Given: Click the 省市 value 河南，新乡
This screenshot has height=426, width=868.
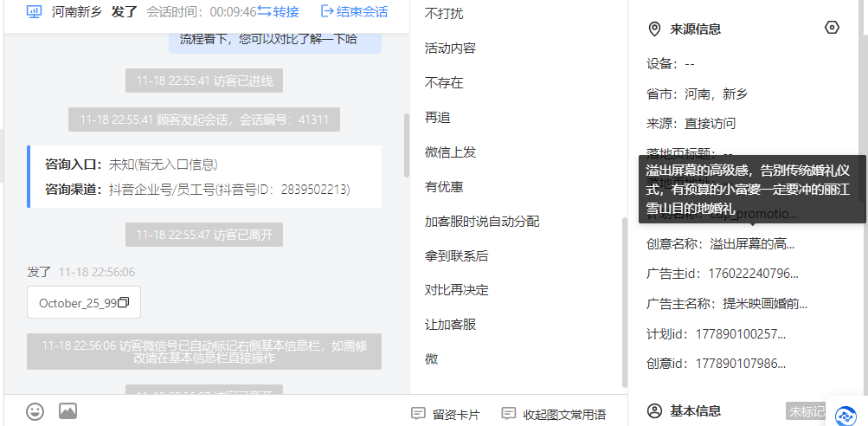Looking at the screenshot, I should click(x=716, y=94).
